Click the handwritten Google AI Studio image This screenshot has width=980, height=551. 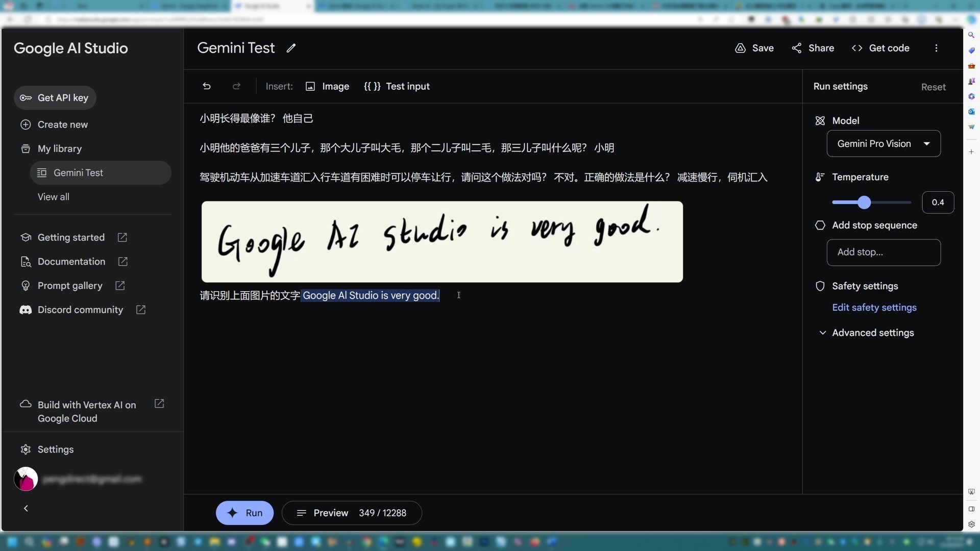coord(442,242)
